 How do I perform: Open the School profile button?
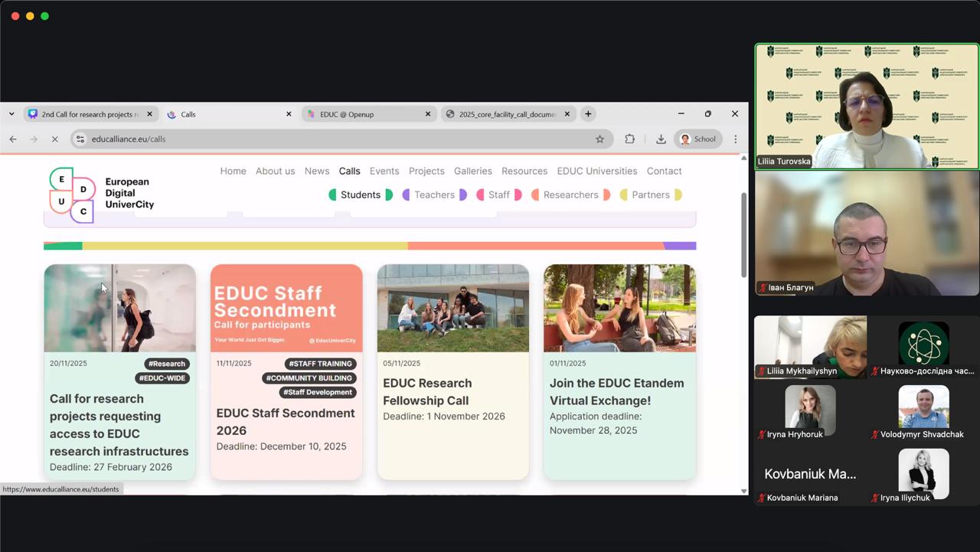tap(697, 139)
